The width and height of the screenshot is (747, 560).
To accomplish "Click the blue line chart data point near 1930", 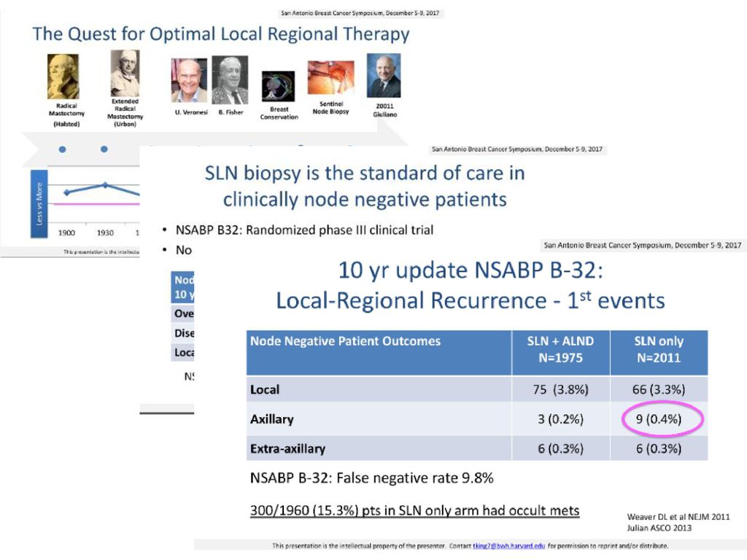I will [105, 184].
